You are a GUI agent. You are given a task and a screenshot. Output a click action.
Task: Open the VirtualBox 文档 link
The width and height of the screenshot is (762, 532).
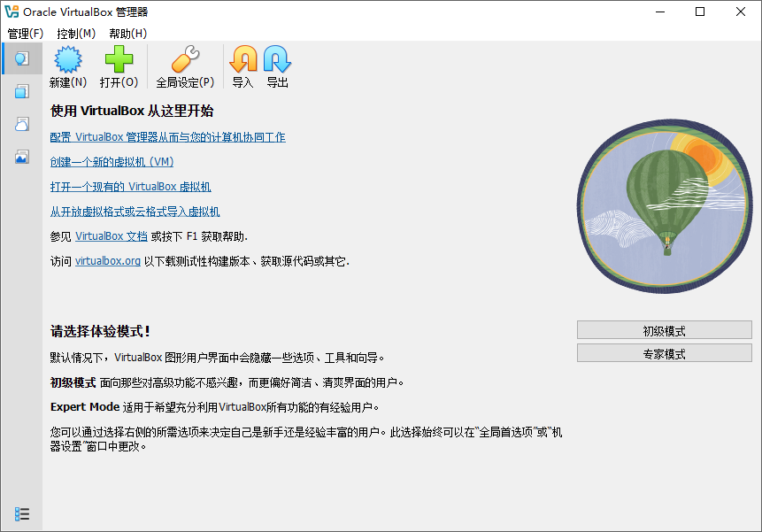pyautogui.click(x=112, y=235)
